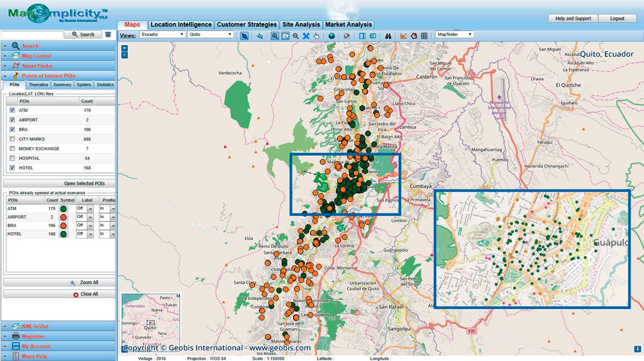This screenshot has width=644, height=361.
Task: Click the globe view icon
Action: (x=332, y=35)
